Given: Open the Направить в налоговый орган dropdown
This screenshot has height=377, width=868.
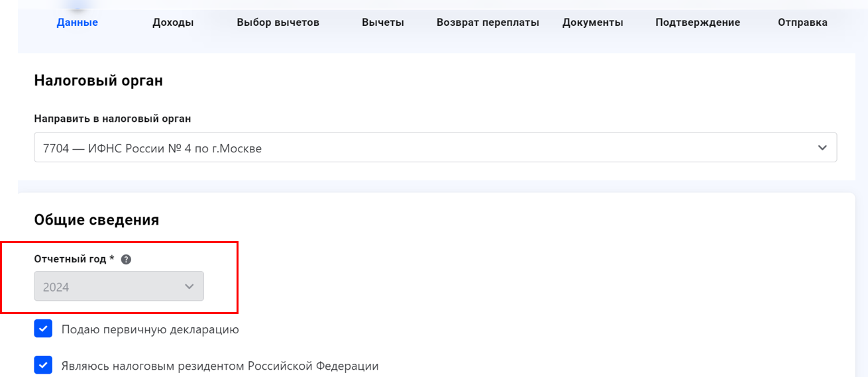Looking at the screenshot, I should coord(435,148).
